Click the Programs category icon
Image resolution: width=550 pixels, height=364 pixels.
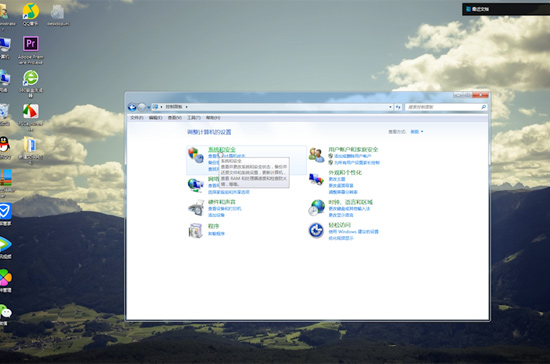point(195,231)
